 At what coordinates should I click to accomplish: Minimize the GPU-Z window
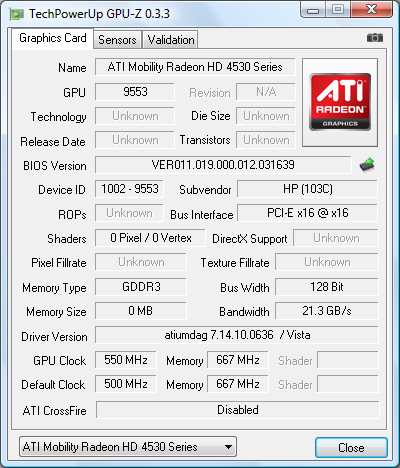tap(313, 9)
